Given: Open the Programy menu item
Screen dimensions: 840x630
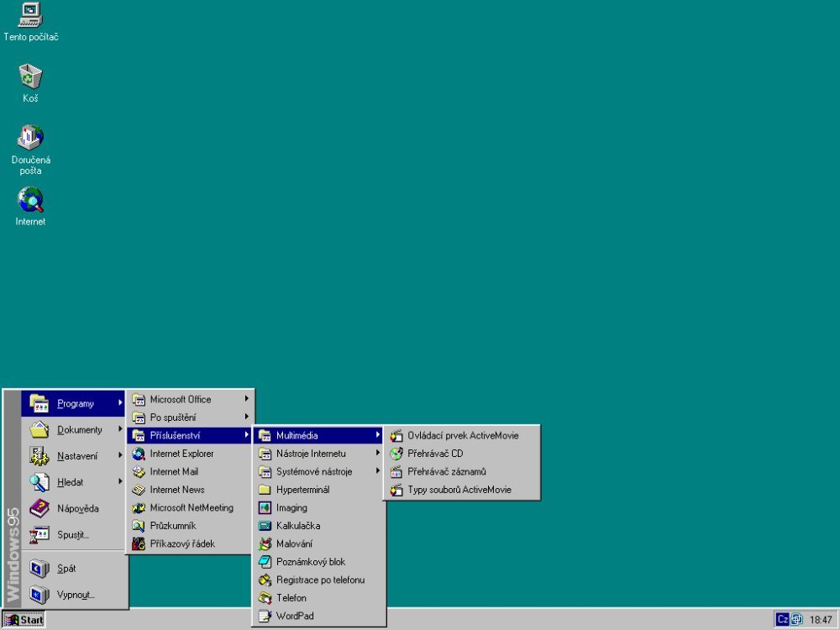Looking at the screenshot, I should (x=73, y=403).
